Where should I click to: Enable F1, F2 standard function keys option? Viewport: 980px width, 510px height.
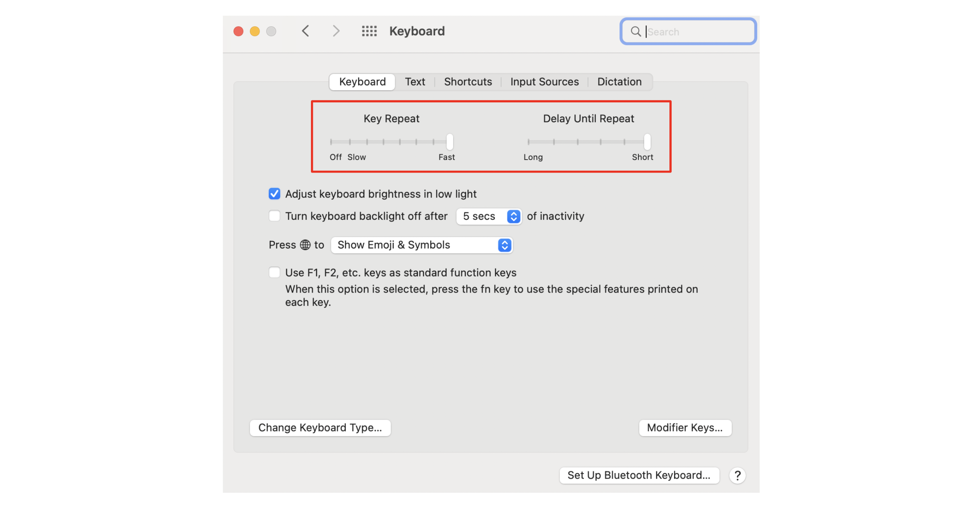(x=274, y=273)
